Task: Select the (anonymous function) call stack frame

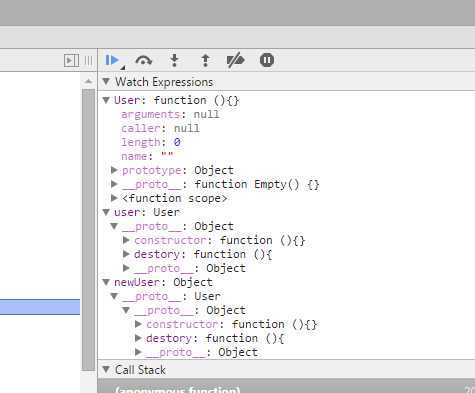Action: [x=287, y=386]
